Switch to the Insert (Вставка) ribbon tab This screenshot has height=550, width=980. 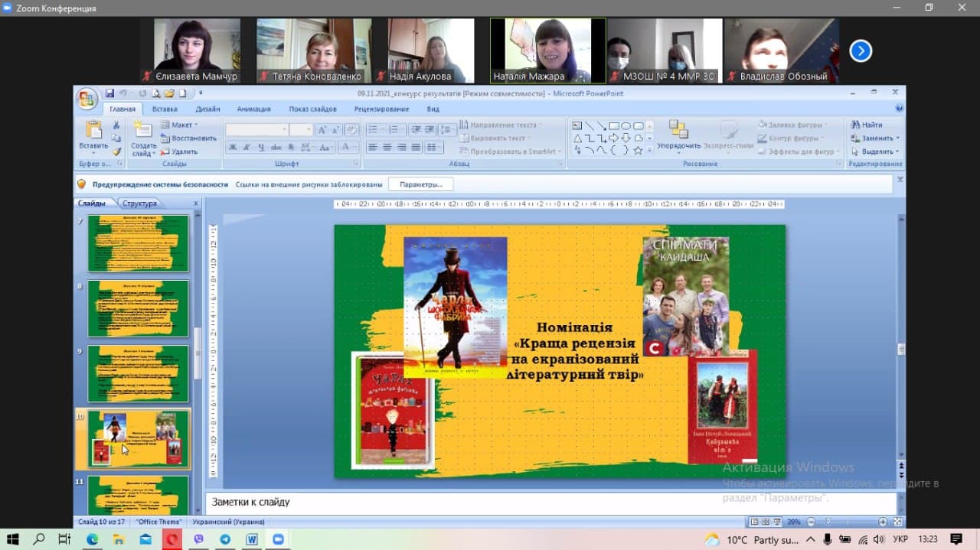pos(165,109)
